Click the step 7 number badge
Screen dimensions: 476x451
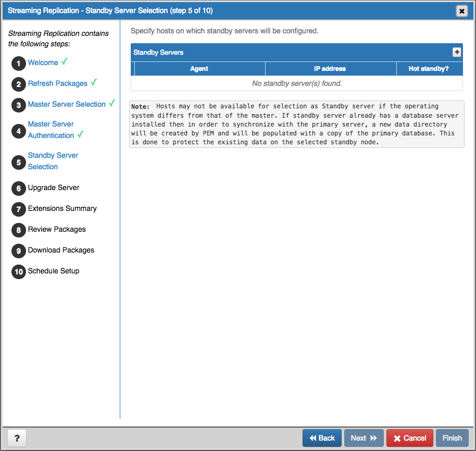pos(19,209)
